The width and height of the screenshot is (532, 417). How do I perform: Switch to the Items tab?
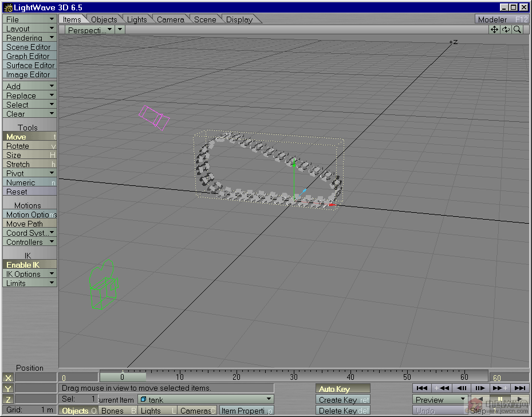point(72,19)
